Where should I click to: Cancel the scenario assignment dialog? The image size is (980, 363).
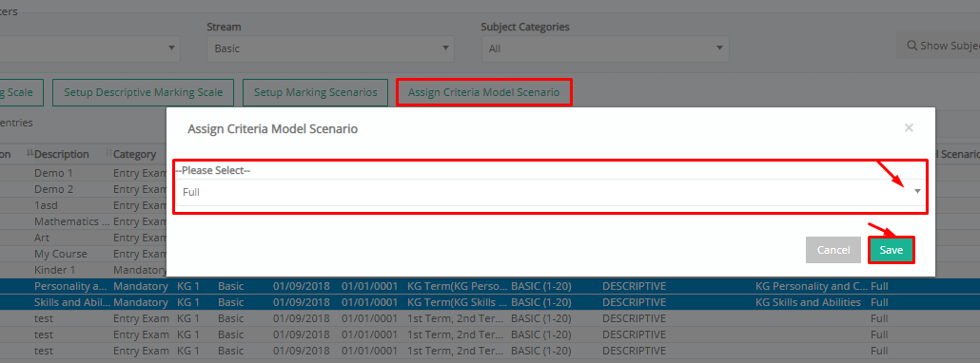[x=833, y=250]
